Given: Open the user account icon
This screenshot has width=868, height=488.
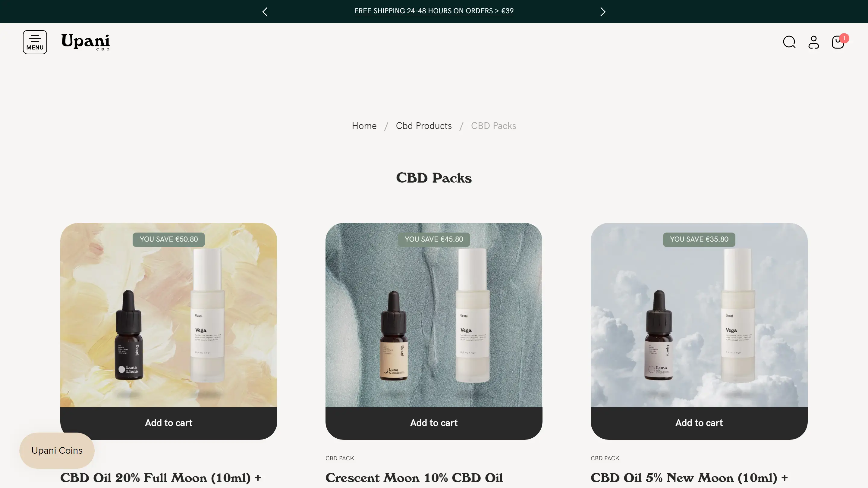Looking at the screenshot, I should click(x=813, y=42).
